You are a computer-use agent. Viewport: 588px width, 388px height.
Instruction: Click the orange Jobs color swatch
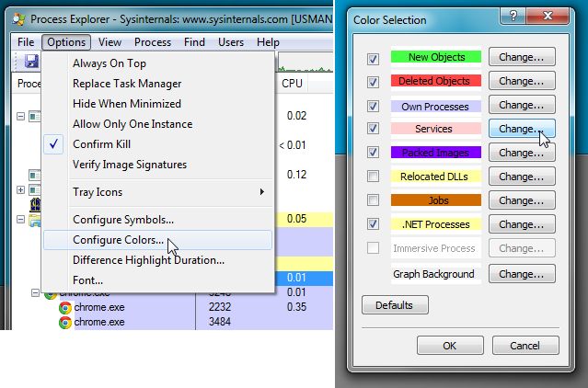436,200
